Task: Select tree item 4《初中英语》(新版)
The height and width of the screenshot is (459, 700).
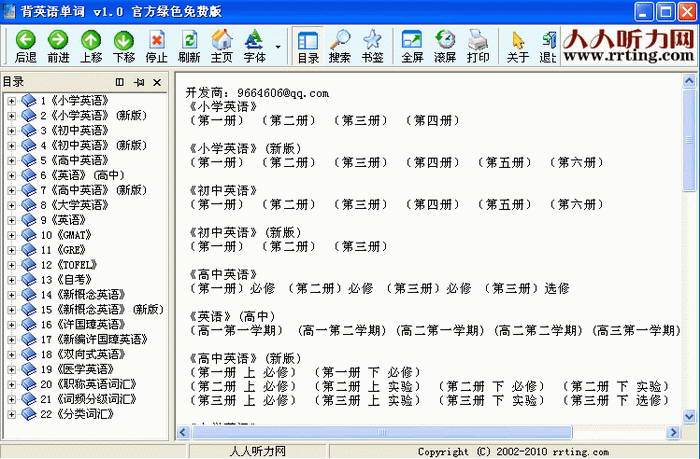Action: pos(94,146)
